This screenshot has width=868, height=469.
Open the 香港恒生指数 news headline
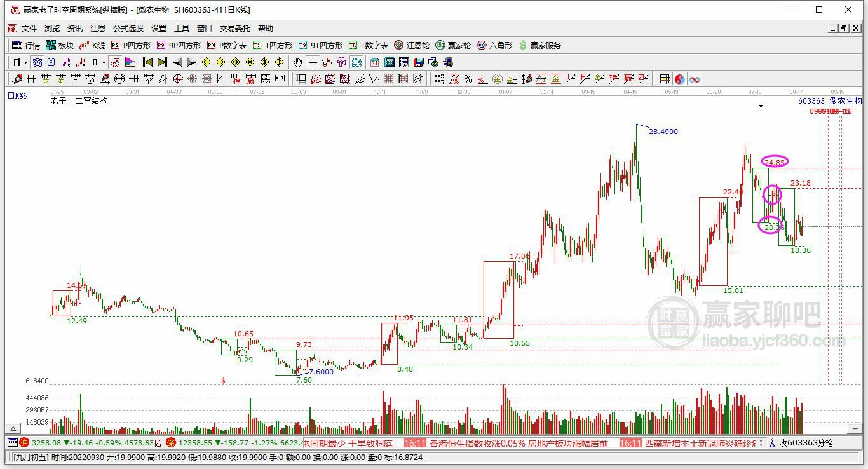(x=519, y=443)
